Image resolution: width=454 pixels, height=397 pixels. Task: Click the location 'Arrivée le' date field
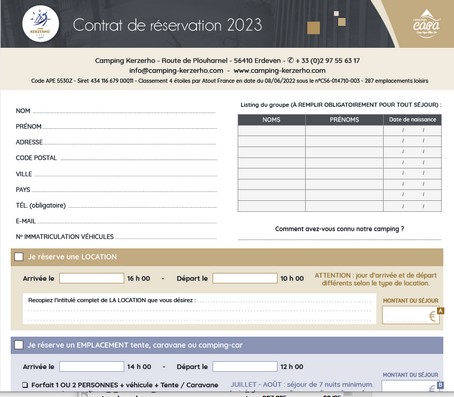point(92,278)
